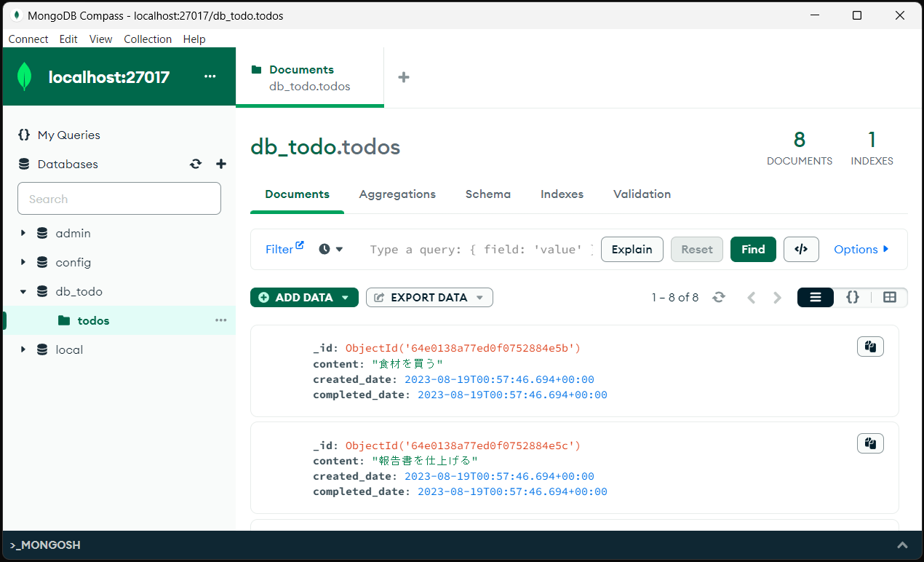Viewport: 924px width, 562px height.
Task: Switch to list view of documents
Action: point(816,297)
